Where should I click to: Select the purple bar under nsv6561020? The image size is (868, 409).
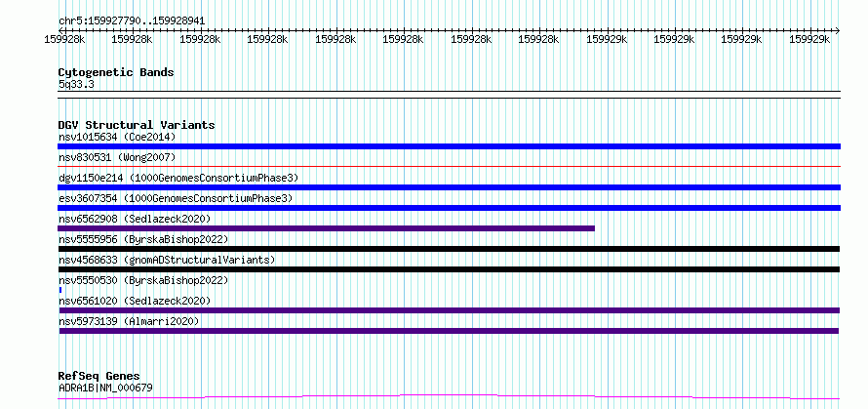pos(450,310)
